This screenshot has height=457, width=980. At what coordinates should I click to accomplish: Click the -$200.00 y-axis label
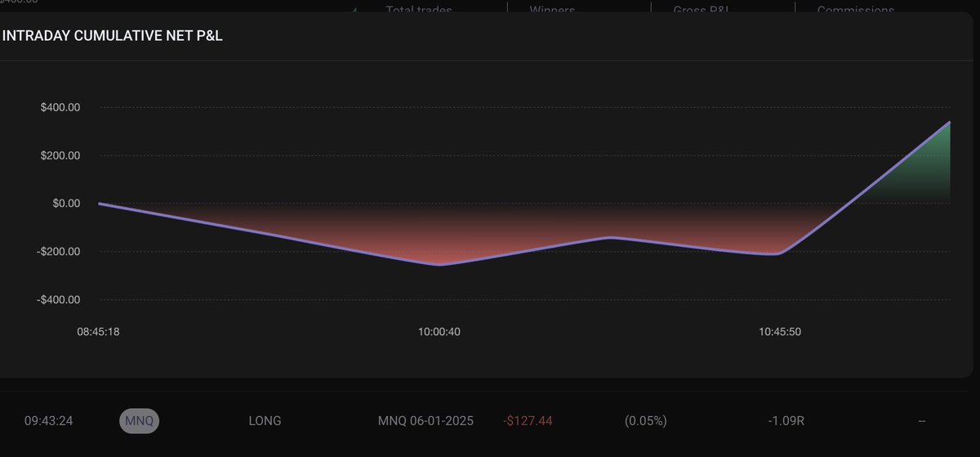pos(58,252)
